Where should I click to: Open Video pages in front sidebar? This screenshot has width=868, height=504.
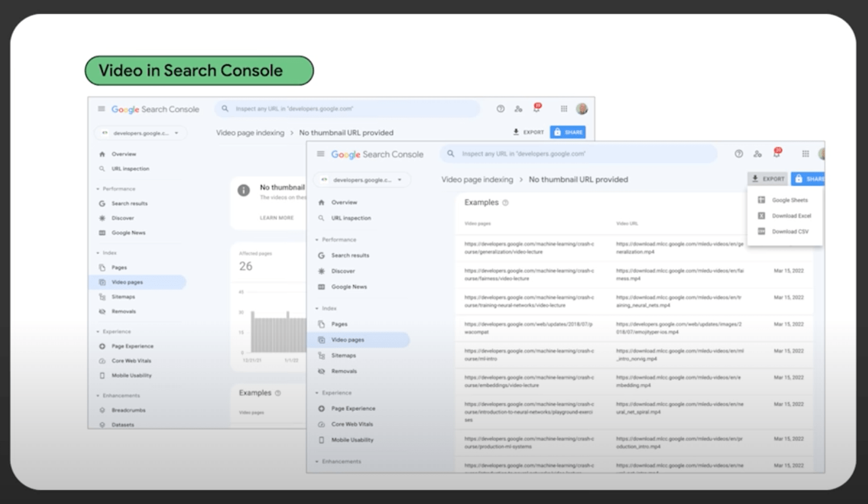(359, 339)
